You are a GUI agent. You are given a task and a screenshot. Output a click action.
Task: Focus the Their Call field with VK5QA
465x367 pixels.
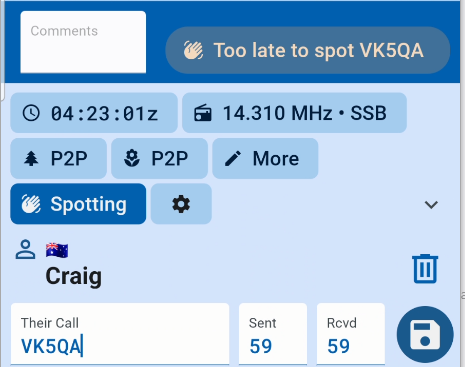click(x=120, y=334)
